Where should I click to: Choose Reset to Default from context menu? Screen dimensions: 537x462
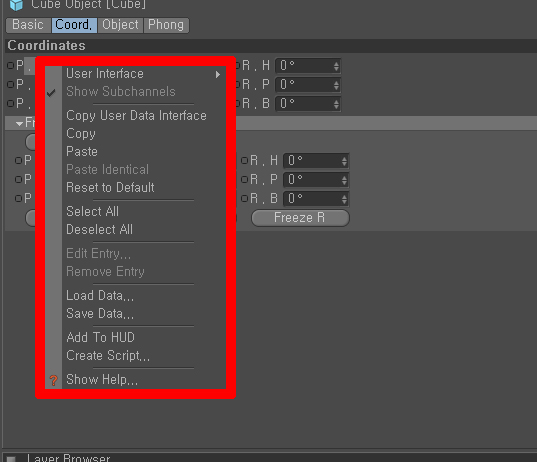point(110,187)
